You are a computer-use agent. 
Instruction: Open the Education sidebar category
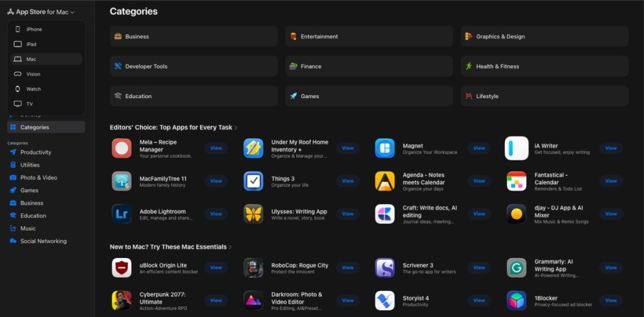pos(46,216)
